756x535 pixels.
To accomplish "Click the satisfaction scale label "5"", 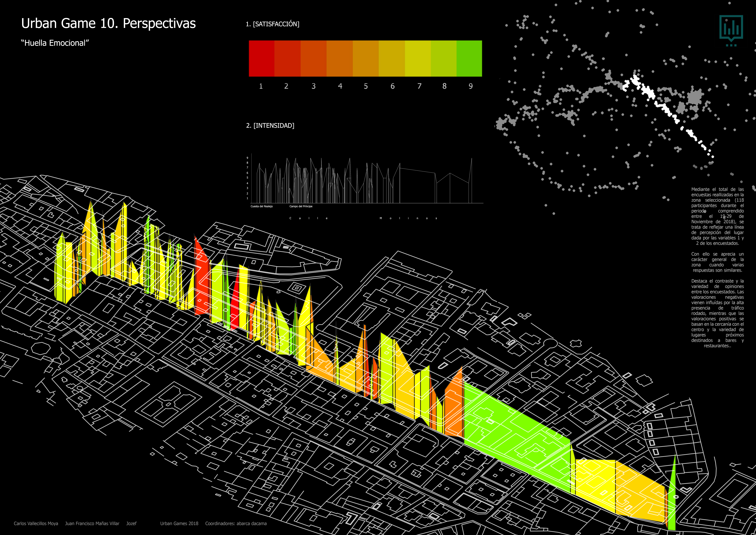I will pos(366,86).
